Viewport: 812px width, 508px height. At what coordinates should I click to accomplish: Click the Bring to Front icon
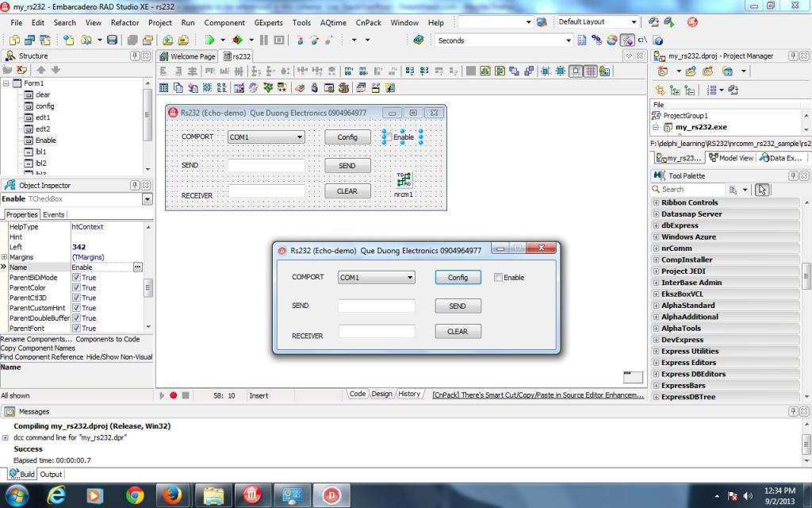pyautogui.click(x=514, y=71)
